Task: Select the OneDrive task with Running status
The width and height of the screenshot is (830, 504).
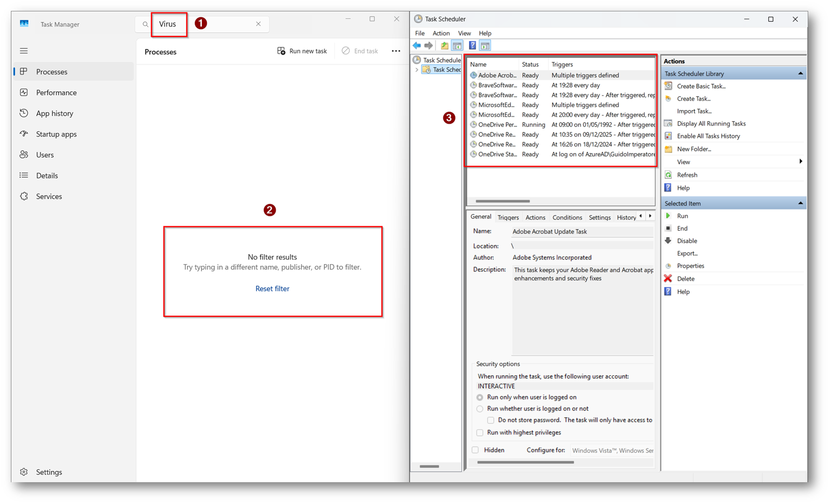Action: (562, 125)
